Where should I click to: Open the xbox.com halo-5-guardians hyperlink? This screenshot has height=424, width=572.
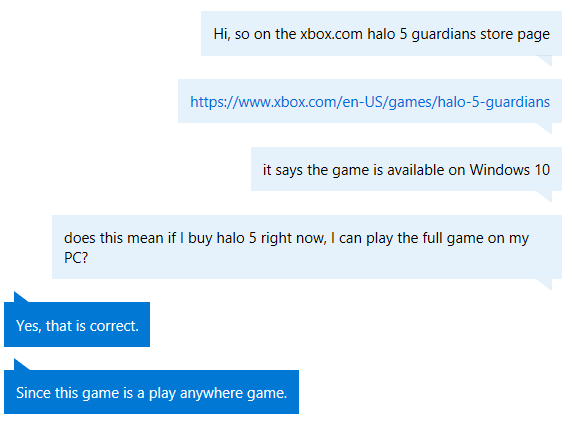click(370, 102)
